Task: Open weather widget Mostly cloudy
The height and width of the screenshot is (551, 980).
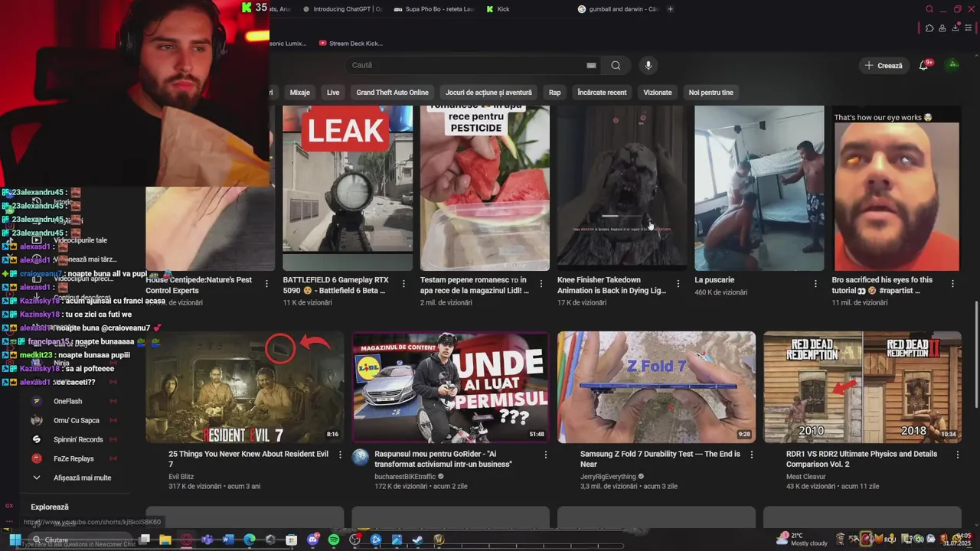Action: click(803, 540)
